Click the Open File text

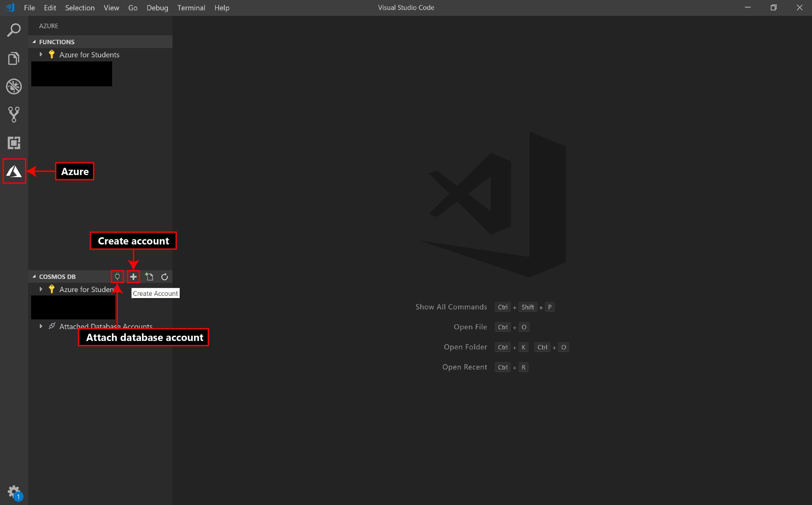click(470, 327)
